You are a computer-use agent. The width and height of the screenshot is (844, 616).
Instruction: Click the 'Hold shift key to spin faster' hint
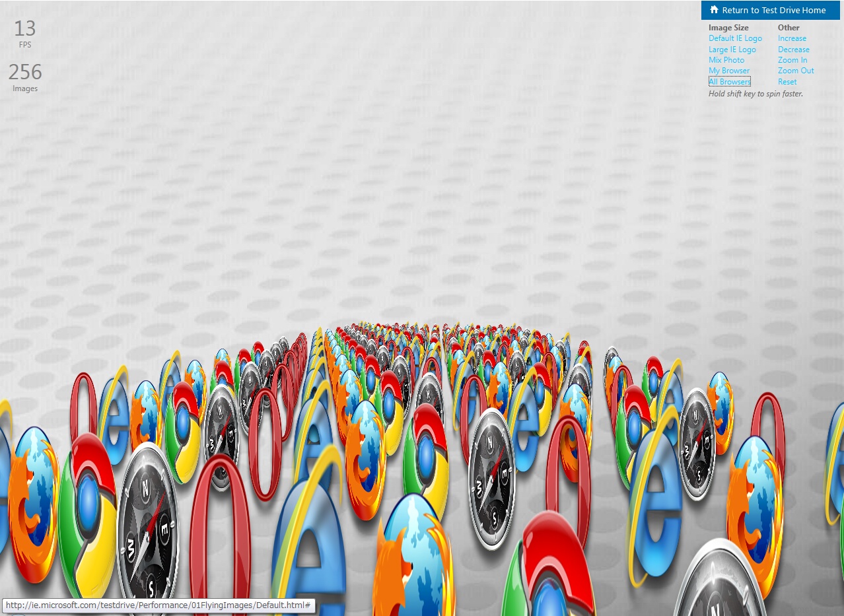point(756,94)
